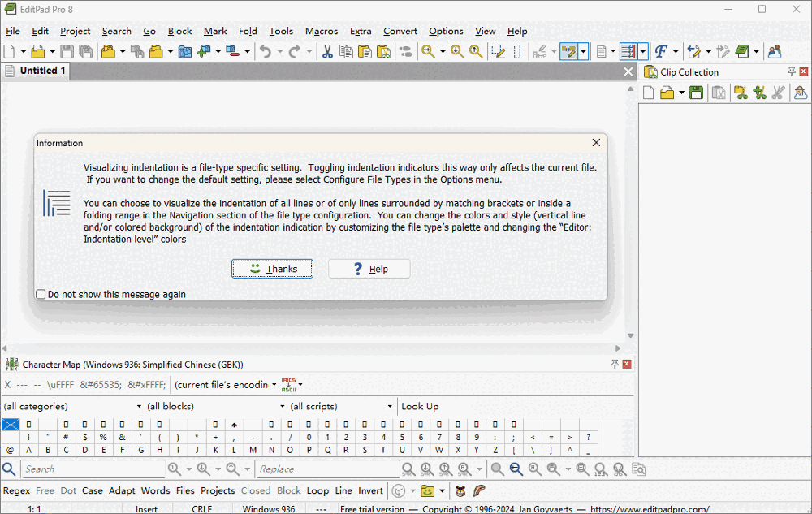
Task: Open the '(all blocks)' dropdown
Action: click(215, 406)
